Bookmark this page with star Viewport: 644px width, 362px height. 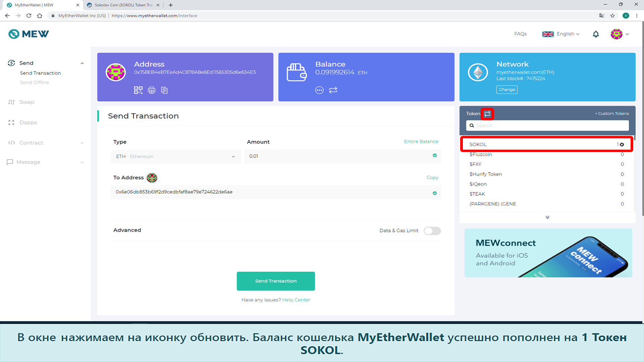(612, 16)
